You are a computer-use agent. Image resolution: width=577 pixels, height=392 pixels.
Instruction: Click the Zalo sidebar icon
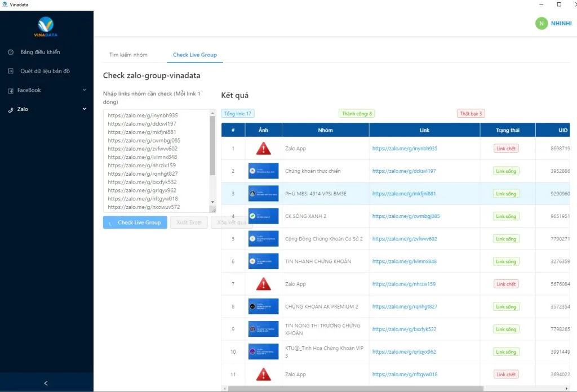pos(11,110)
